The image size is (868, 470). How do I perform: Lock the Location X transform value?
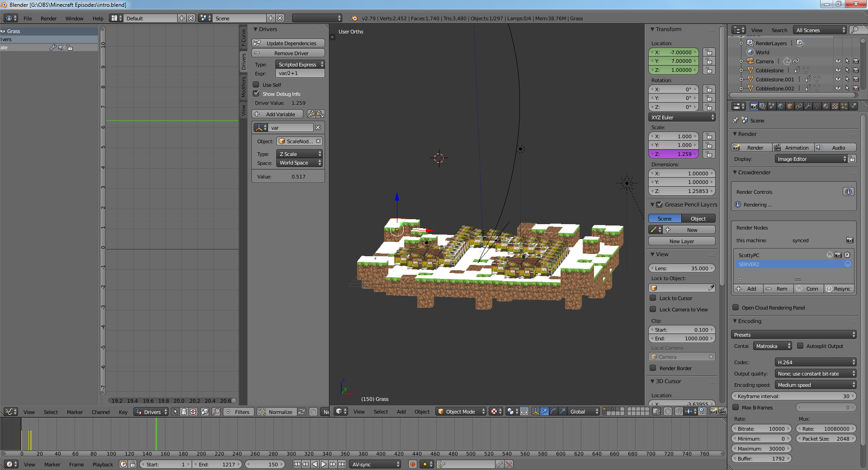tap(709, 52)
